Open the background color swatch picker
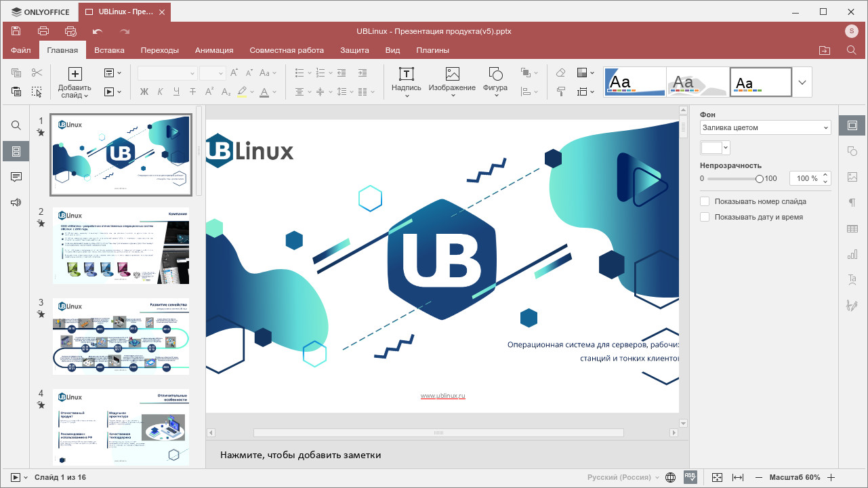Image resolution: width=868 pixels, height=488 pixels. [x=715, y=147]
